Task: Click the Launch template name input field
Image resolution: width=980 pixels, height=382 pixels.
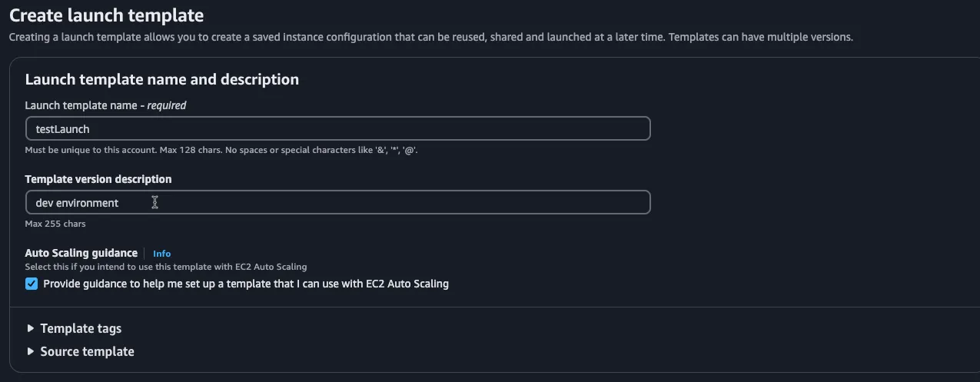Action: 338,128
